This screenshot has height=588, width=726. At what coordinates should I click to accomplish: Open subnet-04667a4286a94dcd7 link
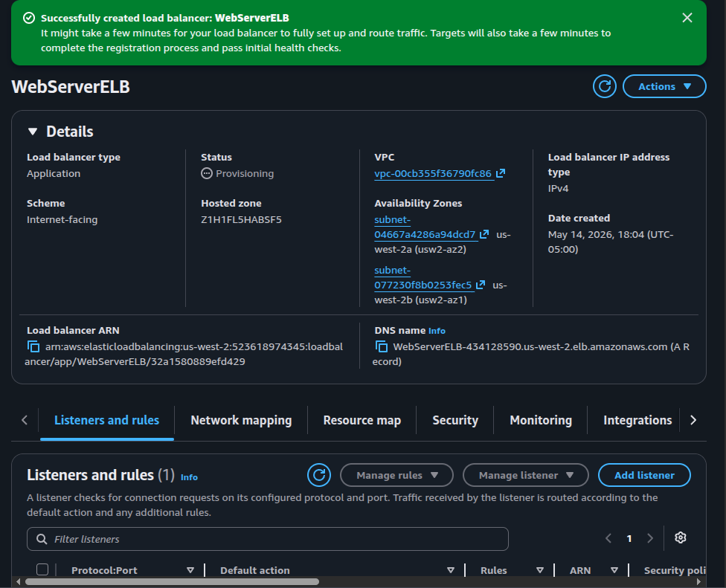425,227
